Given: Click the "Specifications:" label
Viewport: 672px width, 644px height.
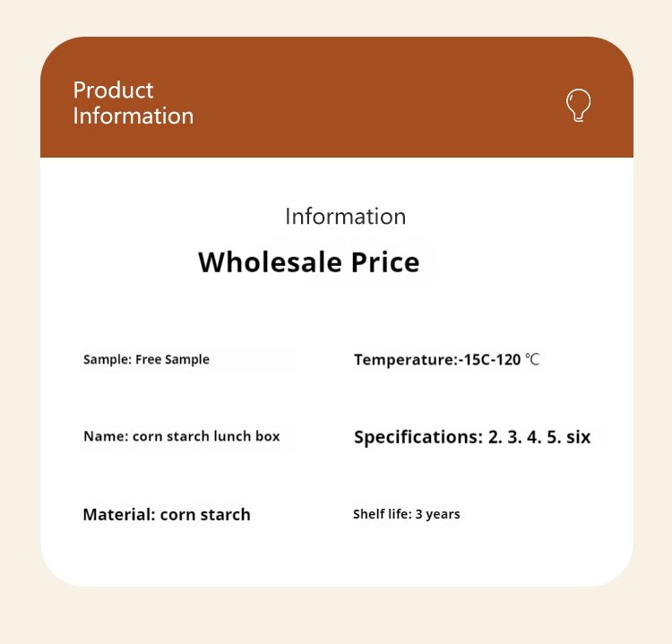Looking at the screenshot, I should pyautogui.click(x=418, y=438).
